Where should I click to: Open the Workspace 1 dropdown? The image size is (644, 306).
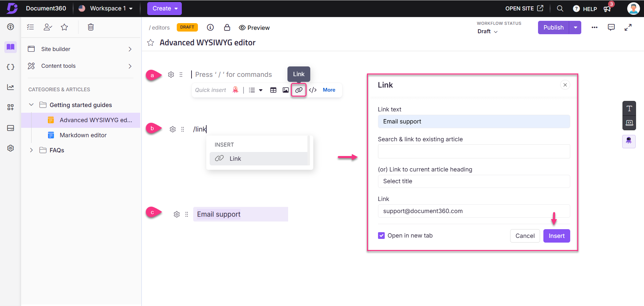(x=106, y=8)
